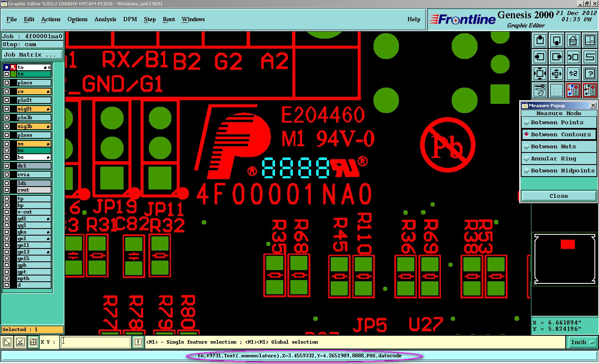The height and width of the screenshot is (364, 599).
Task: Click the zoom out arrows icon
Action: coord(557,74)
